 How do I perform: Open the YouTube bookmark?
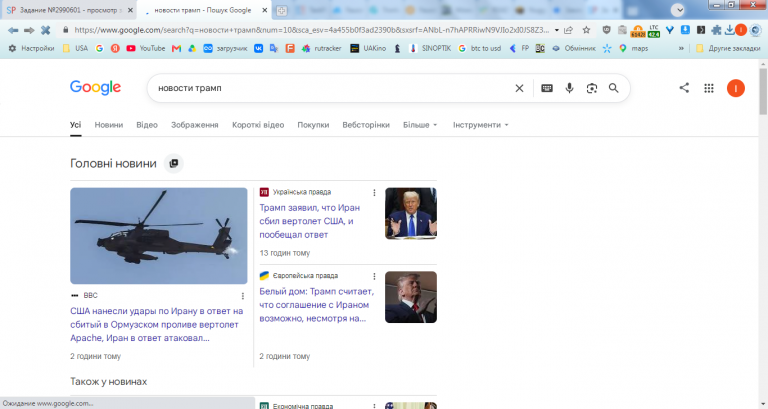click(145, 48)
